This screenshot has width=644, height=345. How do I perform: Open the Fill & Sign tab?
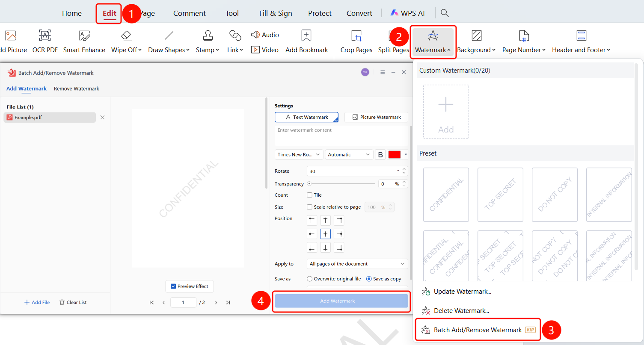tap(276, 13)
